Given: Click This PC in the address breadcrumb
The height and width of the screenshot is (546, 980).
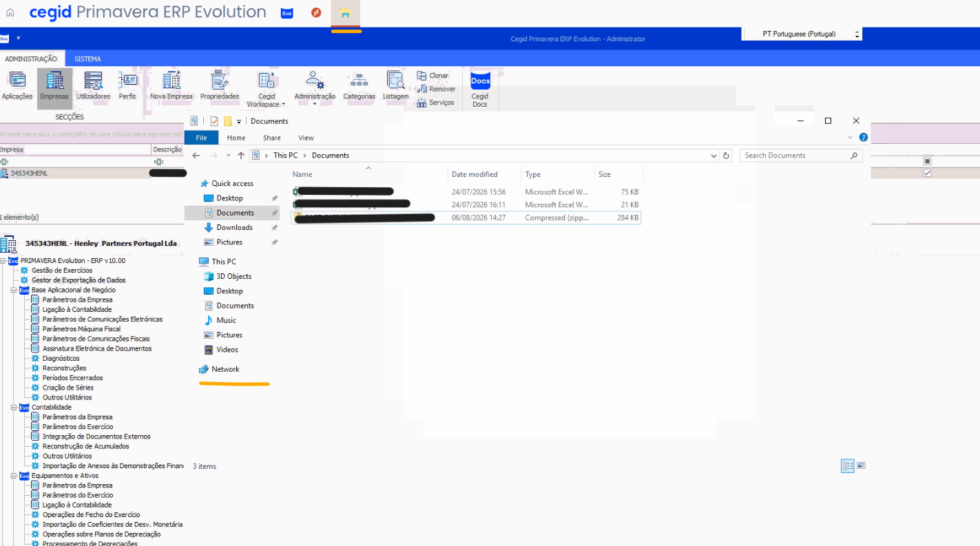Looking at the screenshot, I should click(x=285, y=156).
